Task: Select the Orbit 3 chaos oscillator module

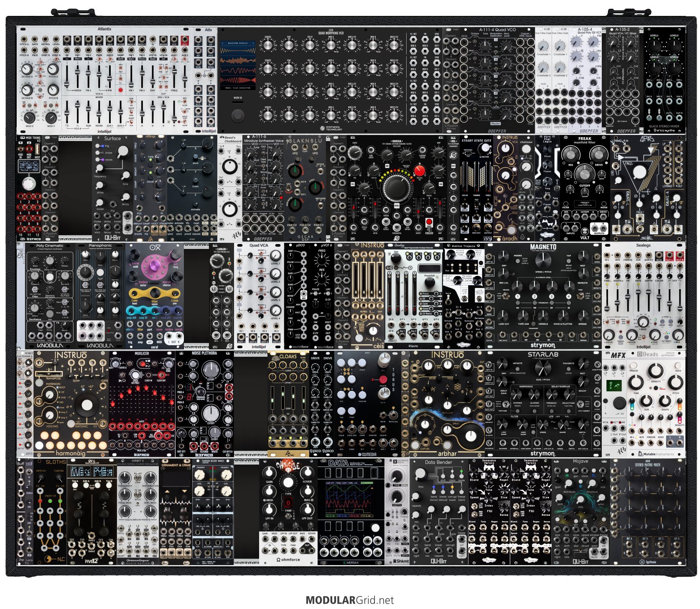Action: (x=138, y=512)
